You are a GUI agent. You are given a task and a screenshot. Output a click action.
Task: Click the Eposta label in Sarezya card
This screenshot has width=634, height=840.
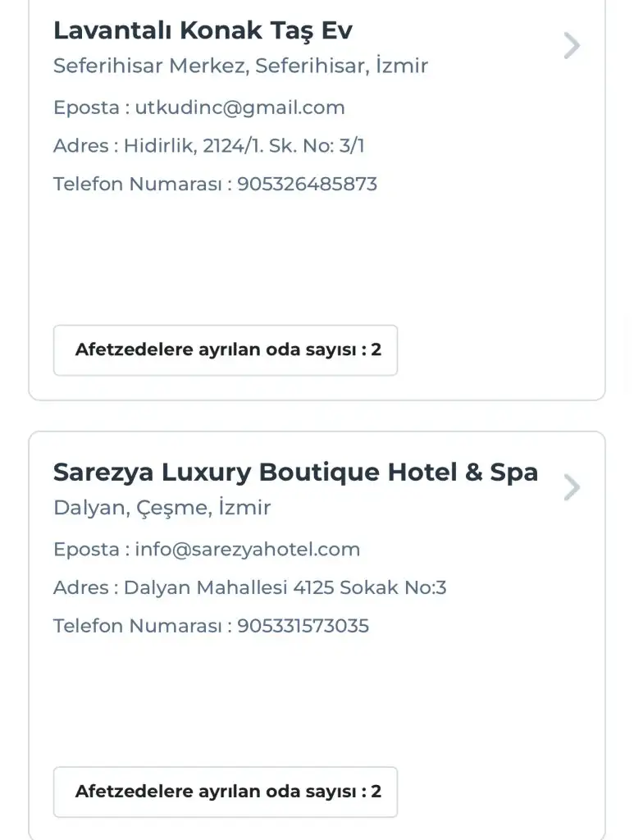click(x=85, y=550)
